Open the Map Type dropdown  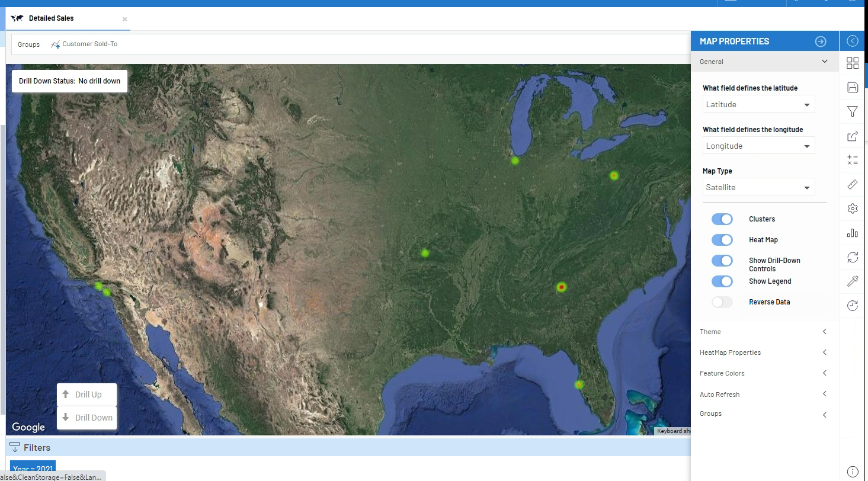[x=758, y=187]
